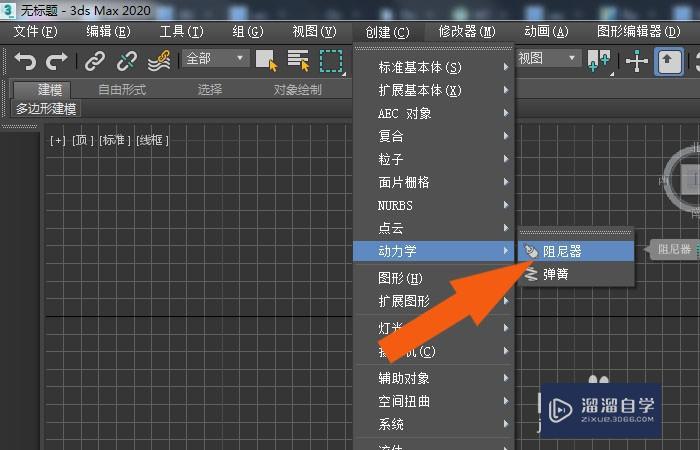This screenshot has width=700, height=450.
Task: Click the Unlink selection broken-chain icon
Action: [127, 61]
